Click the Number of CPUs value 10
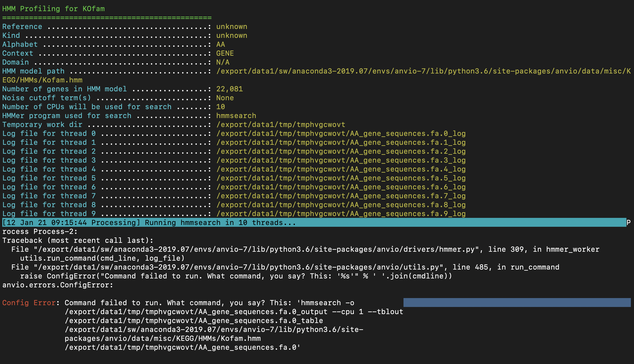This screenshot has height=364, width=634. 220,107
